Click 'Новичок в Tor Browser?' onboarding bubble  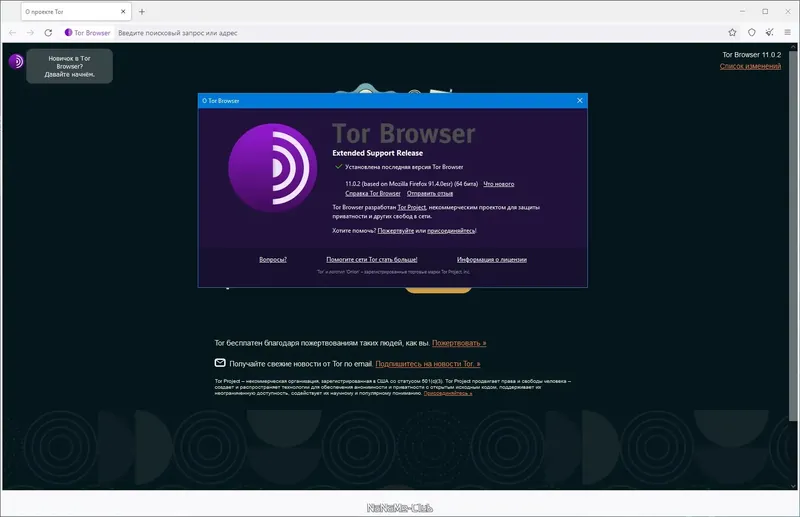pyautogui.click(x=69, y=66)
